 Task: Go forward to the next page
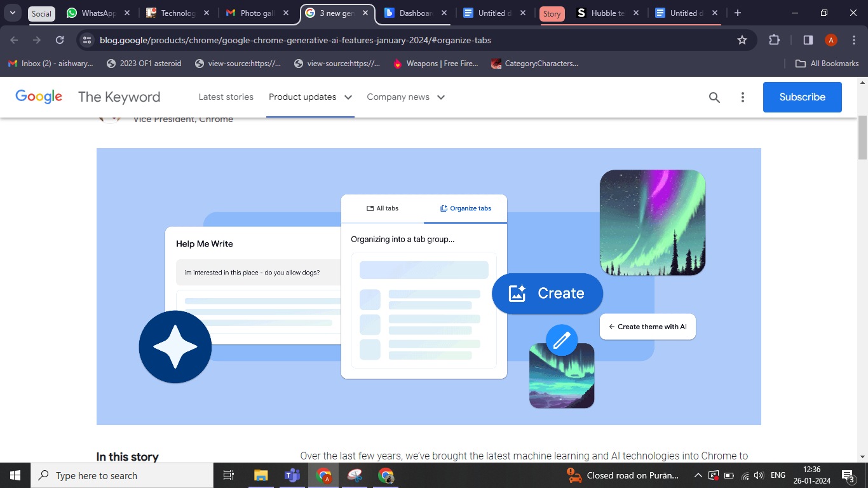tap(37, 40)
